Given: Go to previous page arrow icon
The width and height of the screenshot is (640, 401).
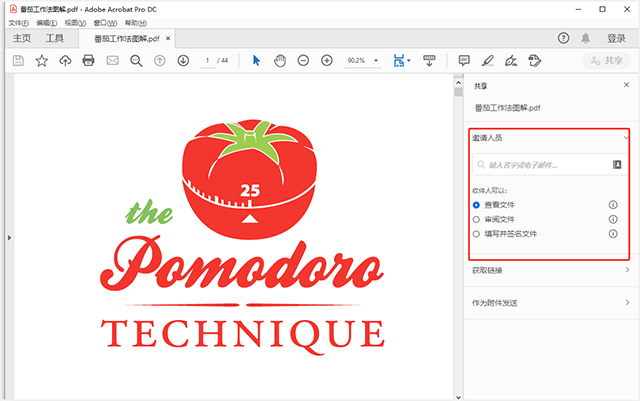Looking at the screenshot, I should (x=160, y=61).
